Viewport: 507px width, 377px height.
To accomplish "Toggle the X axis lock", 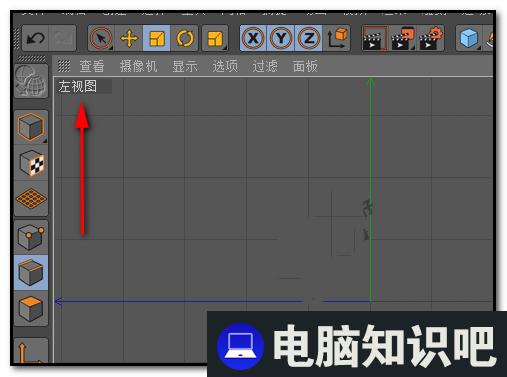I will (253, 38).
